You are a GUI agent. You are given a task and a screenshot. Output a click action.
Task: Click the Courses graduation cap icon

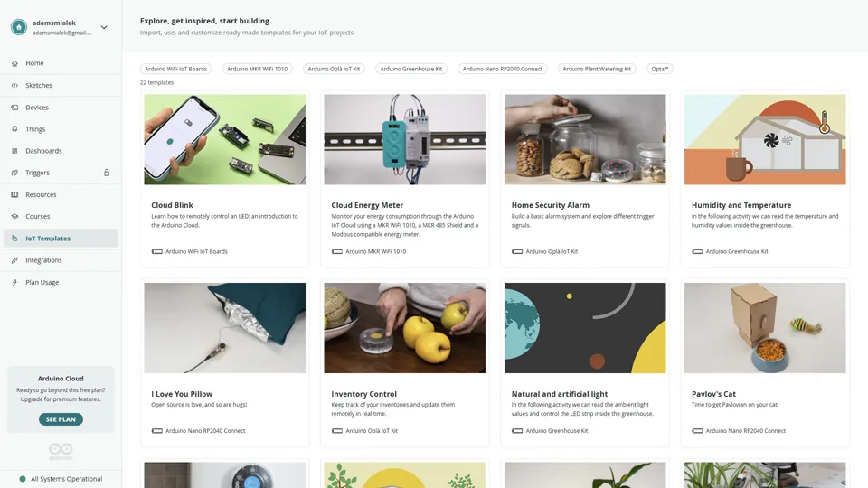click(14, 216)
